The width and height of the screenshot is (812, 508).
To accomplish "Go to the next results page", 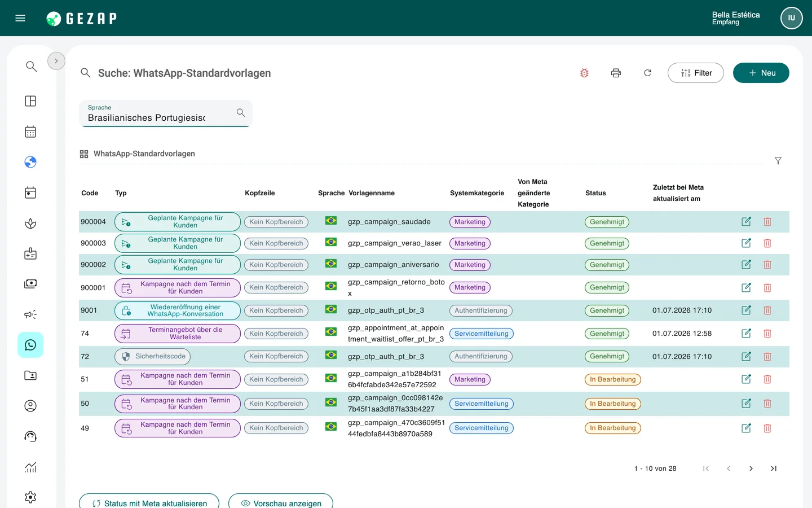I will (751, 468).
